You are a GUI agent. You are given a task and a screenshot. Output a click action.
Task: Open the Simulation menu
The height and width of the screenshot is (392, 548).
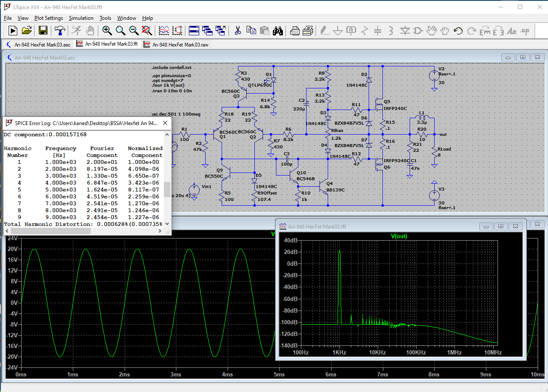pyautogui.click(x=81, y=18)
